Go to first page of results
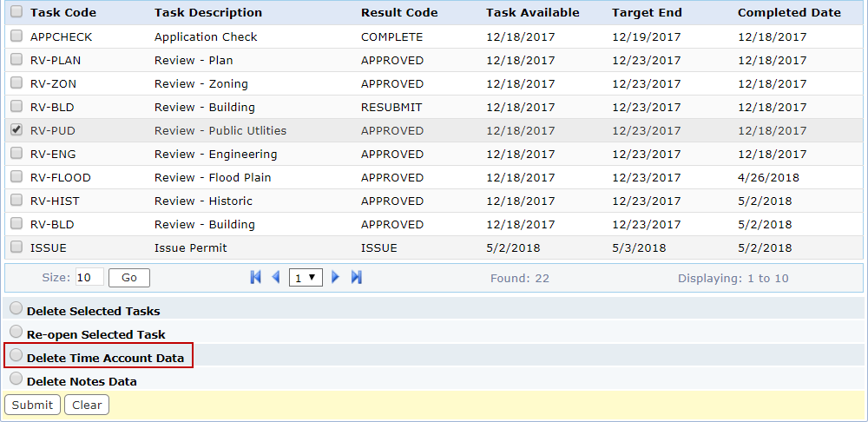Viewport: 868px width, 422px height. (255, 277)
